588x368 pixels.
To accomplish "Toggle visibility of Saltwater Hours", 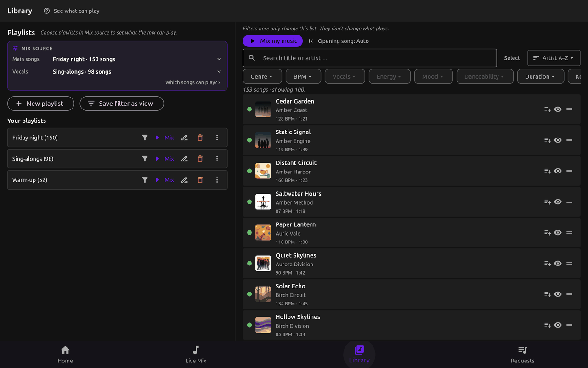I will point(558,202).
